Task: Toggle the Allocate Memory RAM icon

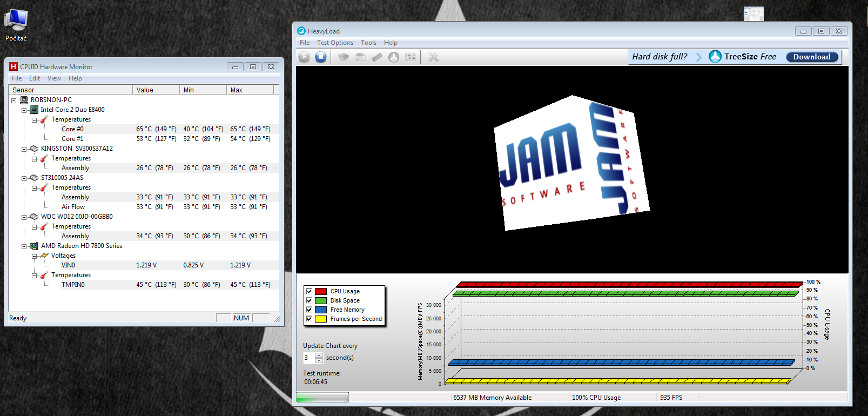Action: point(377,57)
